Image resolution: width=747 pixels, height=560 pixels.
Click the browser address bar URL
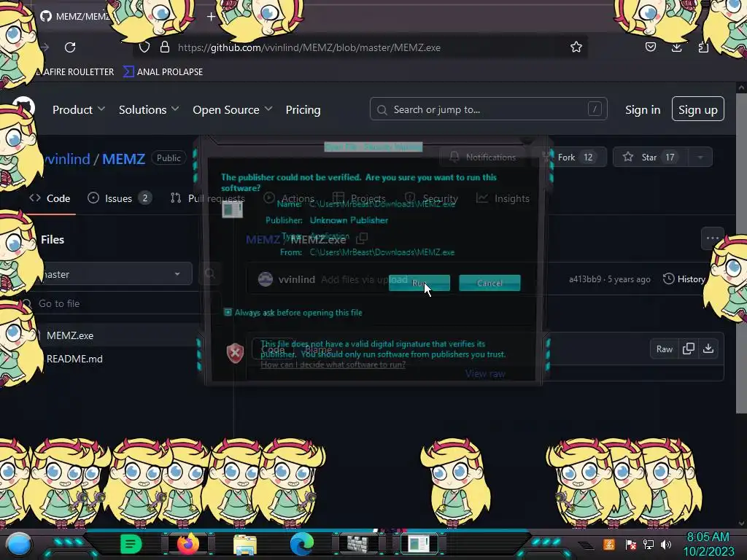pyautogui.click(x=309, y=47)
